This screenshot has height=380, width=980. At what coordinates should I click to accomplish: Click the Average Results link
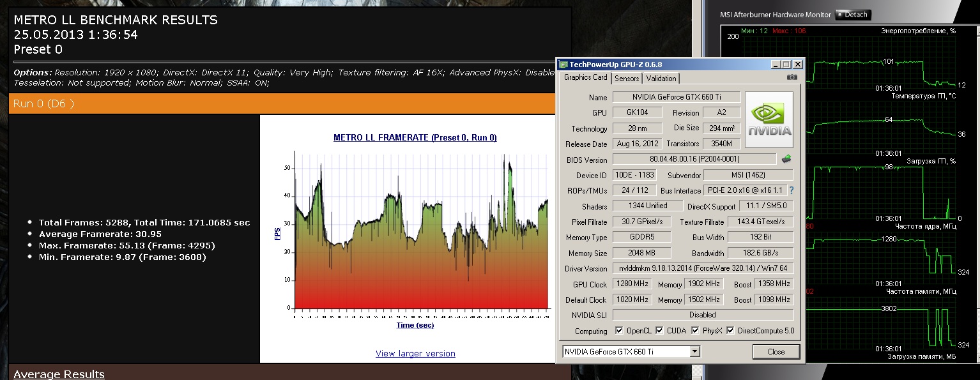(x=59, y=374)
